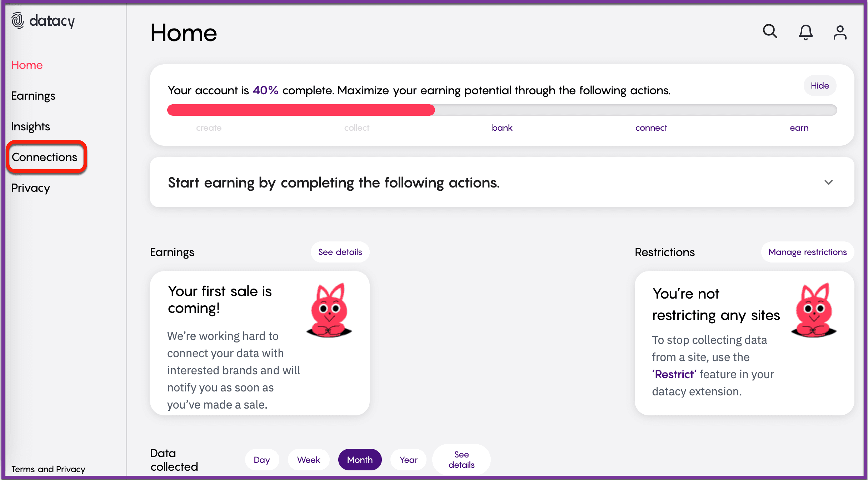Open the Insights sidebar item

click(x=31, y=126)
